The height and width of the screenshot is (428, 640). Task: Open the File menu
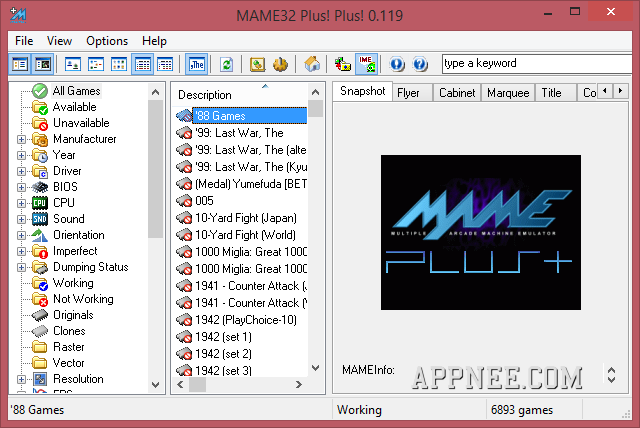coord(24,41)
